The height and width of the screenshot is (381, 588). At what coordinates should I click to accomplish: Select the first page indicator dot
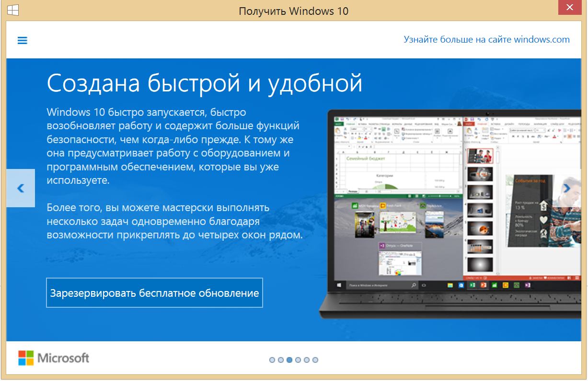pyautogui.click(x=272, y=360)
